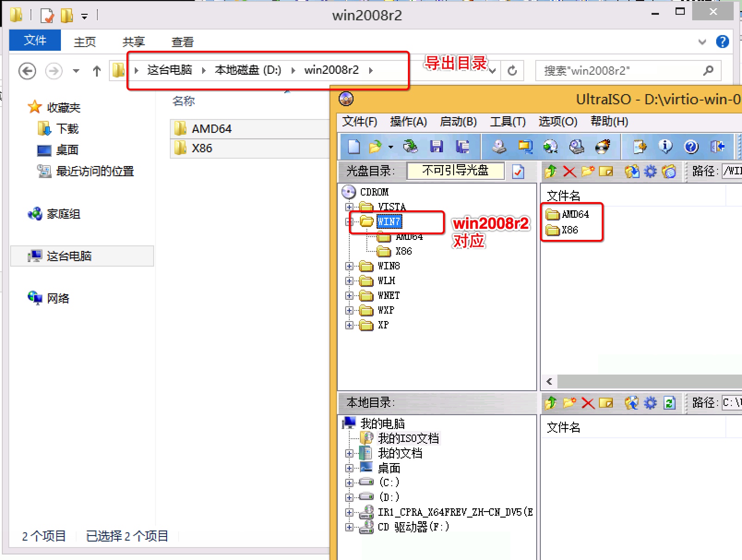Viewport: 742px width, 560px height.
Task: Click the Up folder icon in disc panel
Action: point(551,172)
